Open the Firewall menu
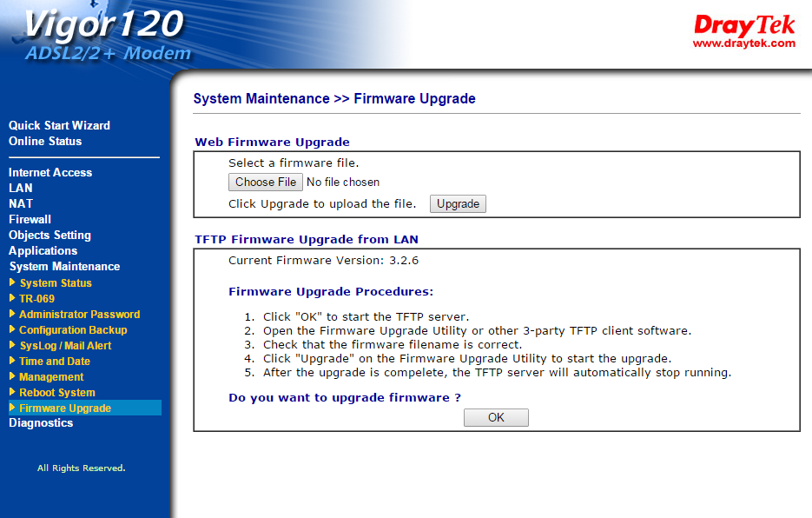The image size is (812, 518). click(x=30, y=219)
